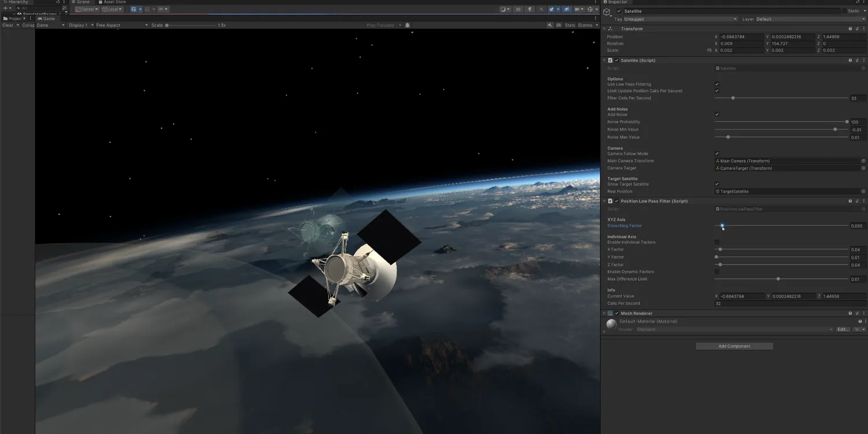Image resolution: width=868 pixels, height=434 pixels.
Task: Click object picker next to Main Camera Transform
Action: pyautogui.click(x=863, y=161)
